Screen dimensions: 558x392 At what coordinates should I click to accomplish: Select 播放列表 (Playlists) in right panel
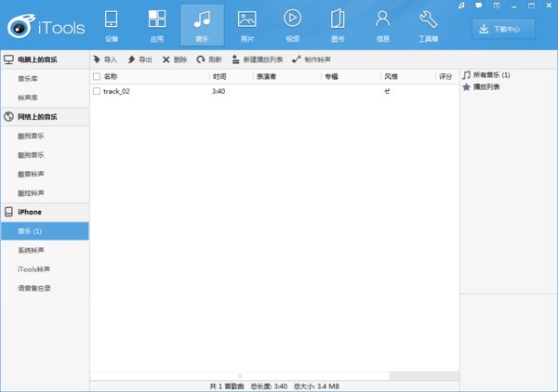click(x=481, y=87)
